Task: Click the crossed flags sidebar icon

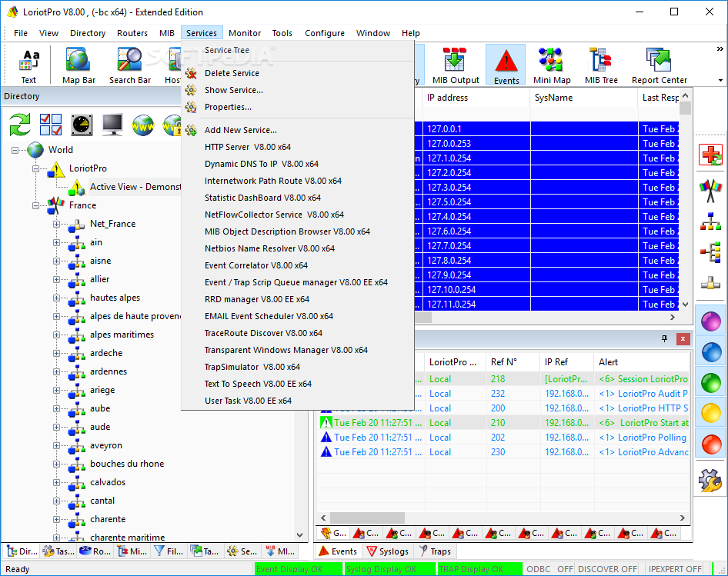Action: click(x=710, y=190)
